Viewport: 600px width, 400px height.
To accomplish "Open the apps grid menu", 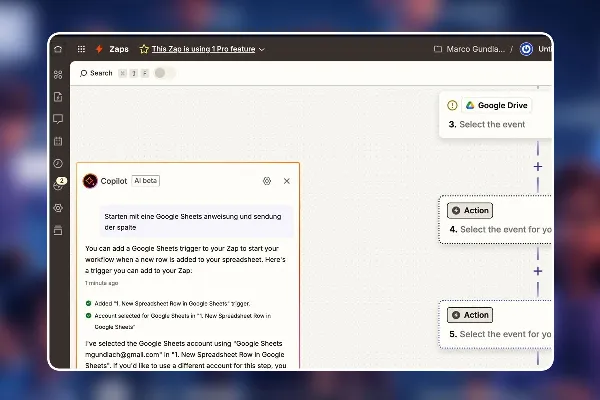I will coord(81,49).
